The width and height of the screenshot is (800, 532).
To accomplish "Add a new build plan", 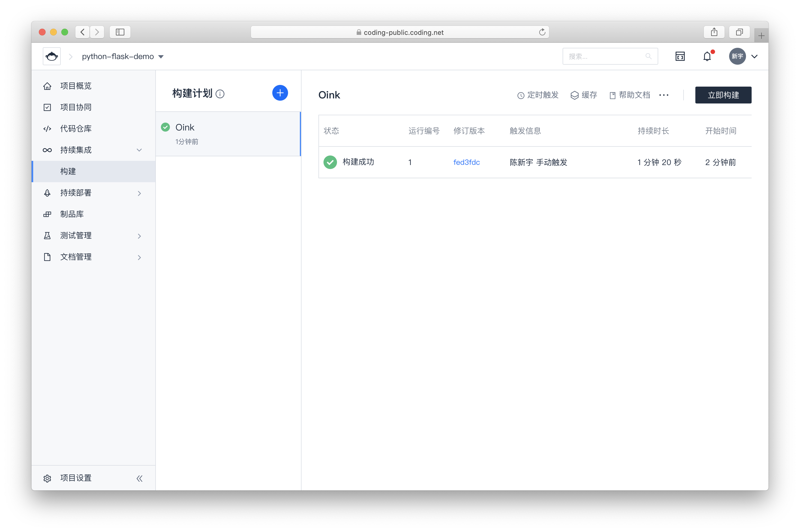I will (280, 93).
